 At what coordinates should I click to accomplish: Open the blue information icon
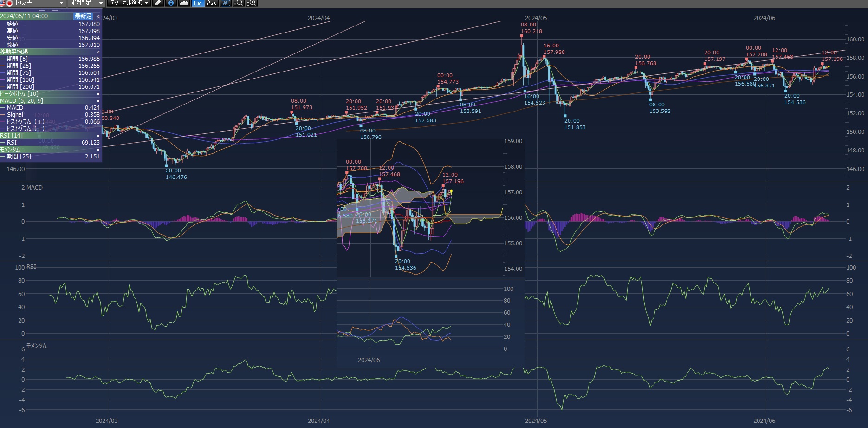(171, 3)
